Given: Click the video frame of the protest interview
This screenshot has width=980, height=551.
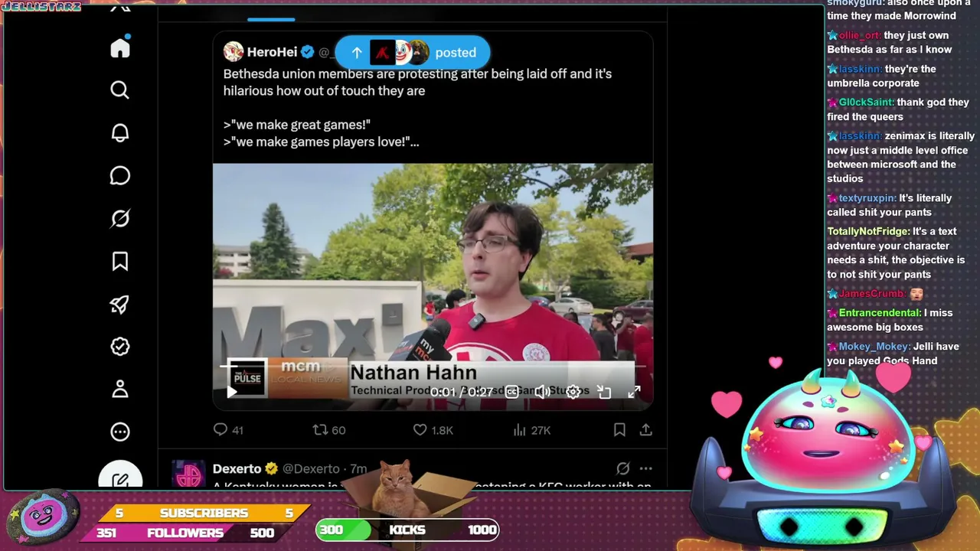Looking at the screenshot, I should (433, 286).
